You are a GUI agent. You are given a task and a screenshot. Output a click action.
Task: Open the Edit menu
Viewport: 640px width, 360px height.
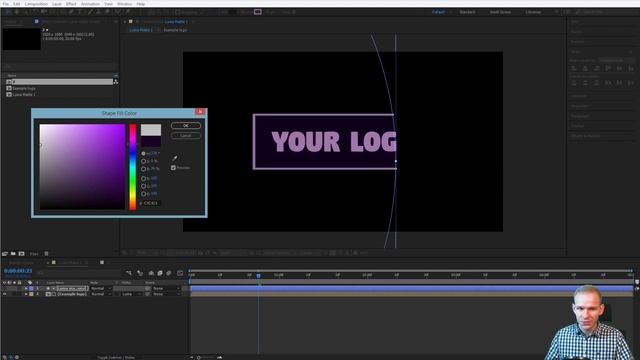tap(17, 4)
